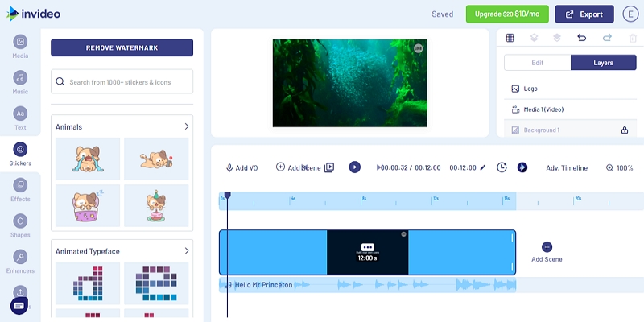This screenshot has width=644, height=322.
Task: Select the lying cat sticker
Action: [156, 159]
